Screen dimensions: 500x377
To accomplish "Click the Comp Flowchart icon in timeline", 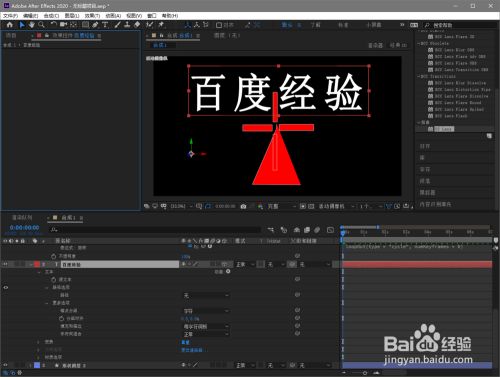I will (271, 230).
